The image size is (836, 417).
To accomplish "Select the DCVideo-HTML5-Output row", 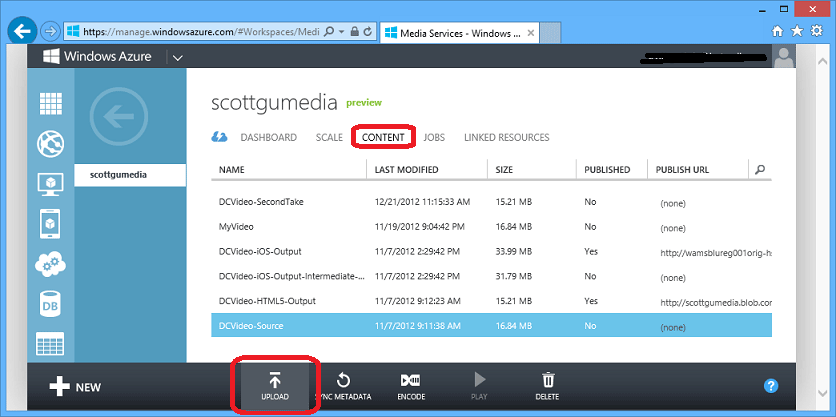I will tap(492, 301).
